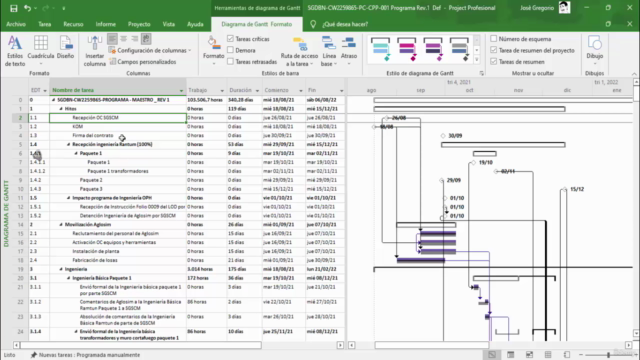Open the Duración column filter dropdown
Viewport: 640px width, 360px height.
(257, 91)
